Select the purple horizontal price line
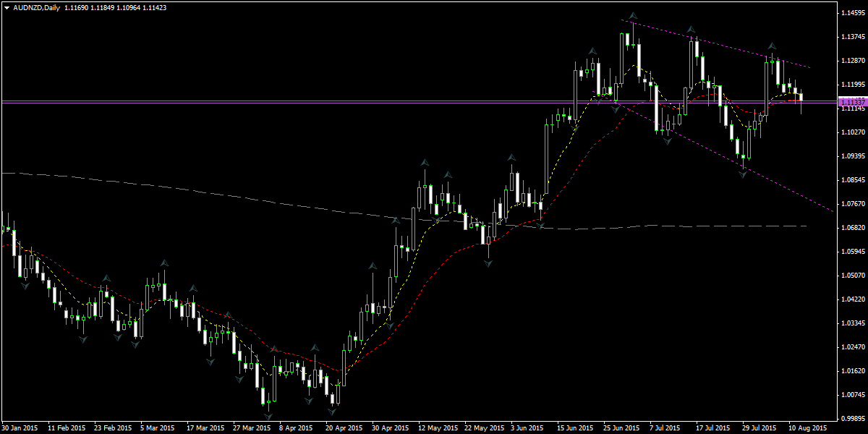868x434 pixels. pos(418,102)
